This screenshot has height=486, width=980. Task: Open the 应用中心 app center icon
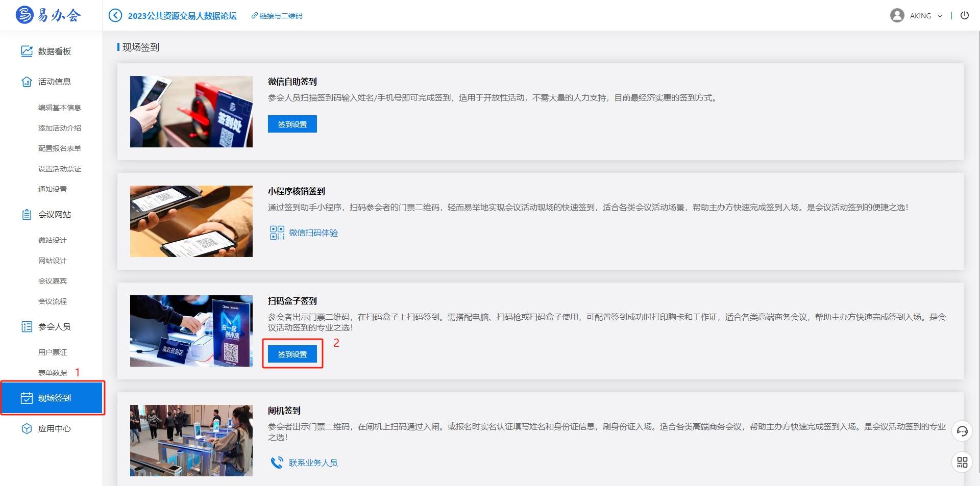[x=27, y=428]
